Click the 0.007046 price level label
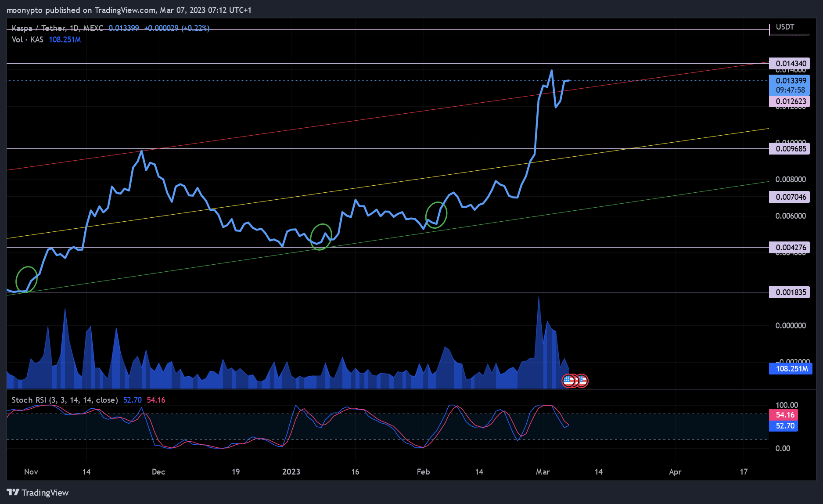The image size is (823, 504). 789,197
